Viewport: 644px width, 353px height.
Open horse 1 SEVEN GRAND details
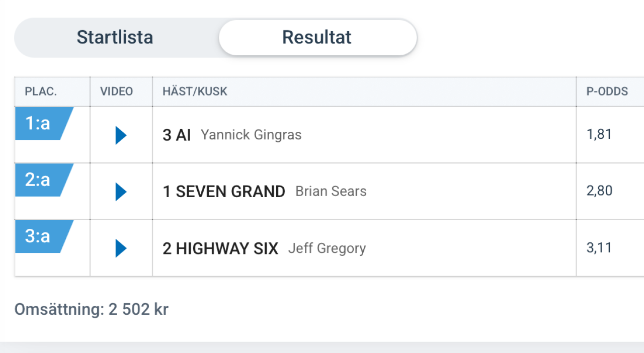point(224,192)
